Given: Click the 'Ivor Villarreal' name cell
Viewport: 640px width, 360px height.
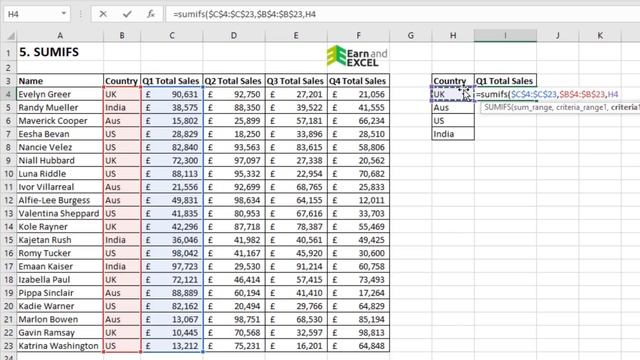Looking at the screenshot, I should pos(60,187).
